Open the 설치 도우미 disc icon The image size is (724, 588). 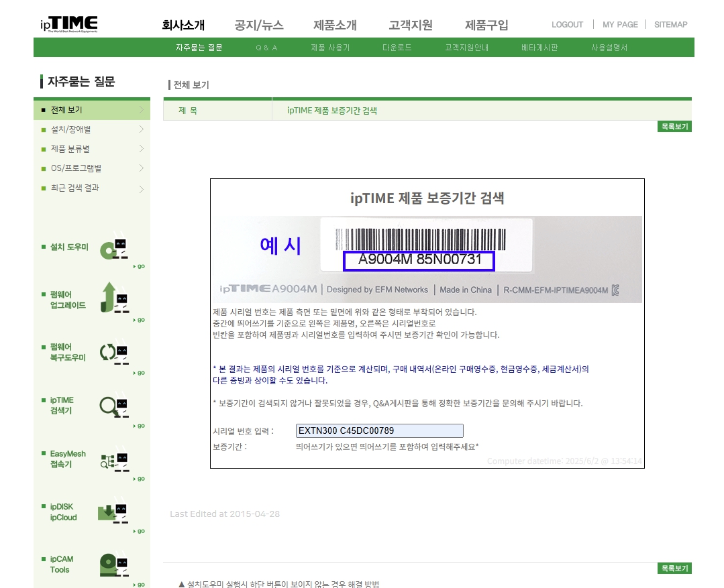click(x=114, y=249)
